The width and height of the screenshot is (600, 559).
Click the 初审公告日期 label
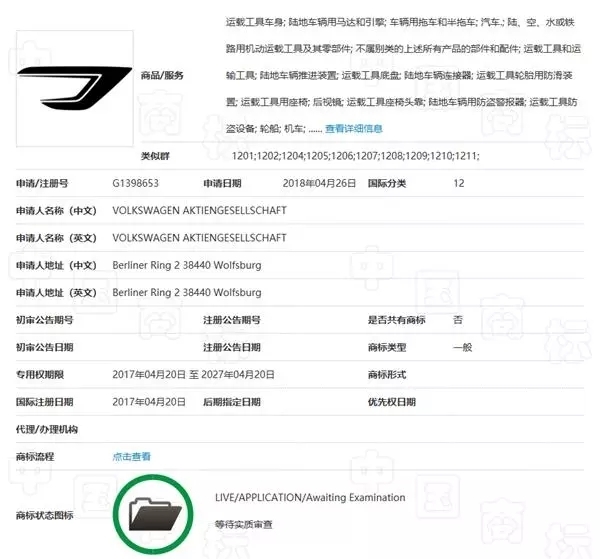44,347
